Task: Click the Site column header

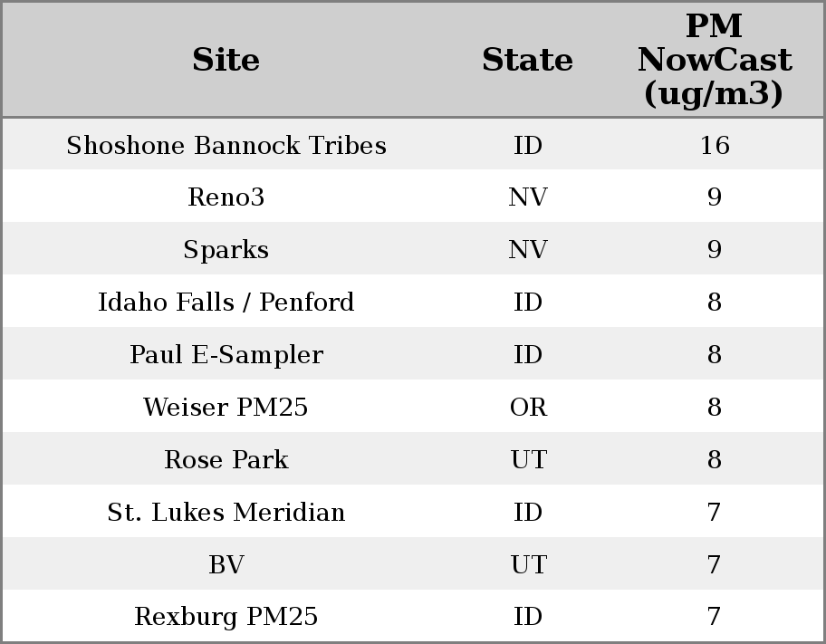Action: click(x=226, y=60)
